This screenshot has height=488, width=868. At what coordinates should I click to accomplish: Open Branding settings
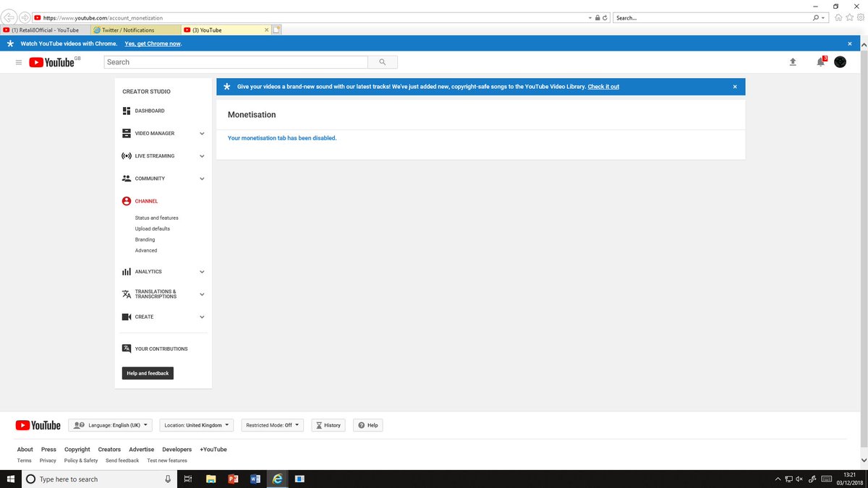[x=145, y=239]
